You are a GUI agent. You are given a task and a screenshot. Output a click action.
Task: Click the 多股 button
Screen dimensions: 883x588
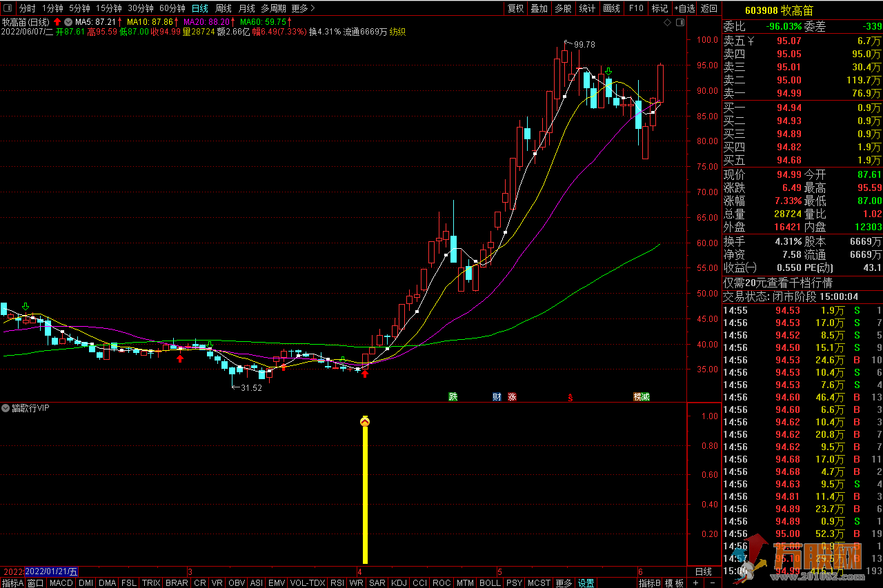coord(564,8)
